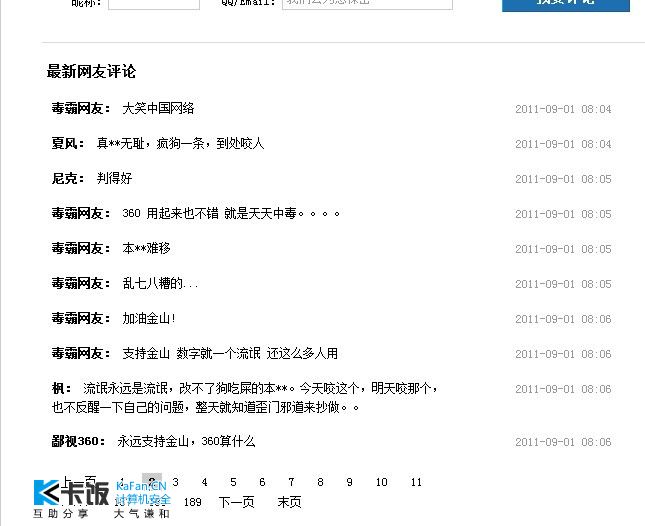Go to comment page 4
The height and width of the screenshot is (526, 645).
pyautogui.click(x=204, y=482)
